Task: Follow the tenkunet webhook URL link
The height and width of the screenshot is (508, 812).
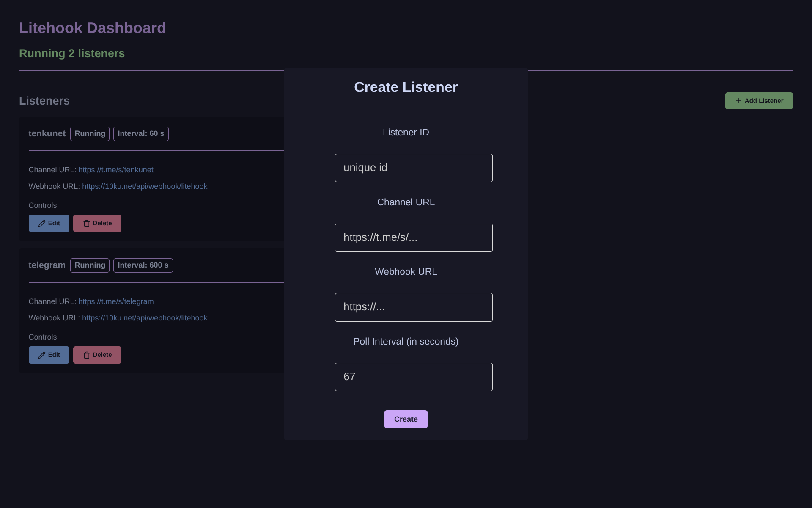Action: tap(144, 186)
